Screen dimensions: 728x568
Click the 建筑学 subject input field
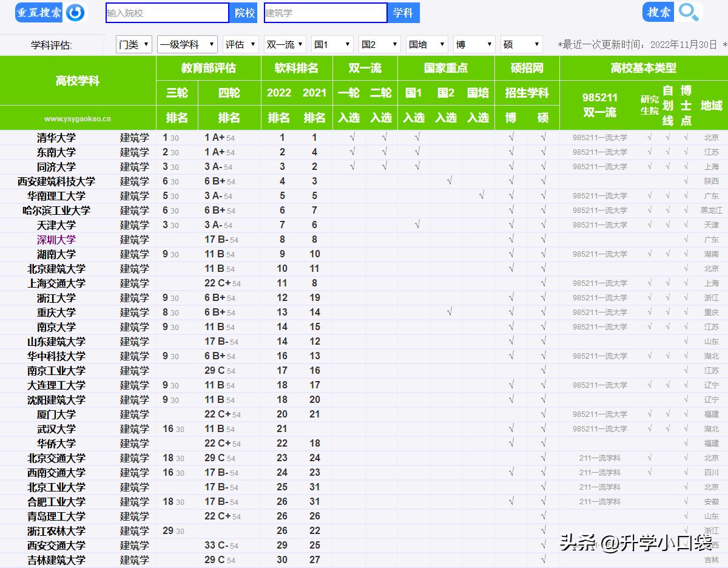[325, 13]
